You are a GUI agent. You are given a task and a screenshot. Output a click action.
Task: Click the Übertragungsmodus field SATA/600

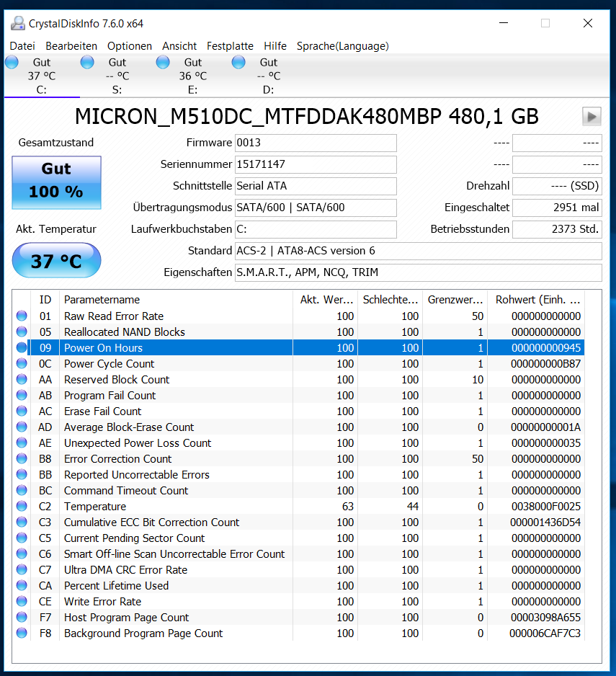[316, 208]
